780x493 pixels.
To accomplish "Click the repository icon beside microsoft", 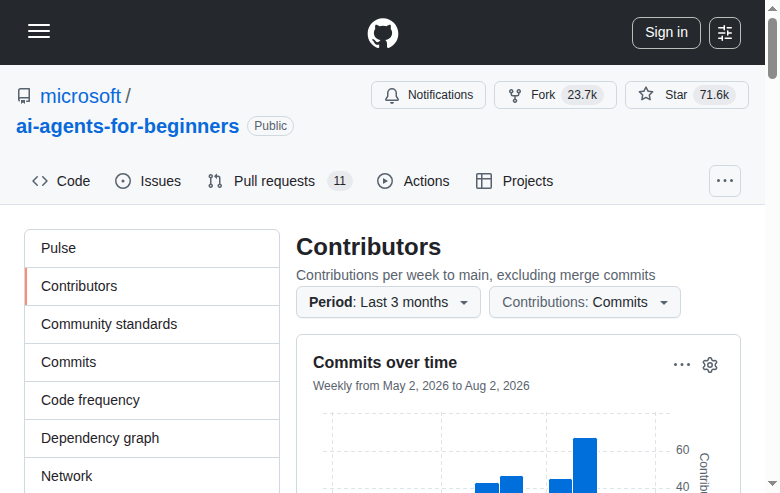I will pos(24,96).
